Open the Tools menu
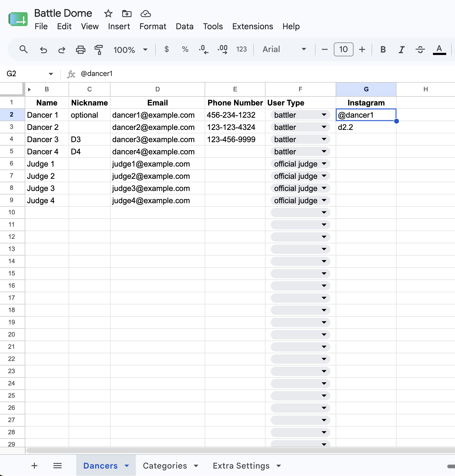The height and width of the screenshot is (476, 455). pos(213,27)
